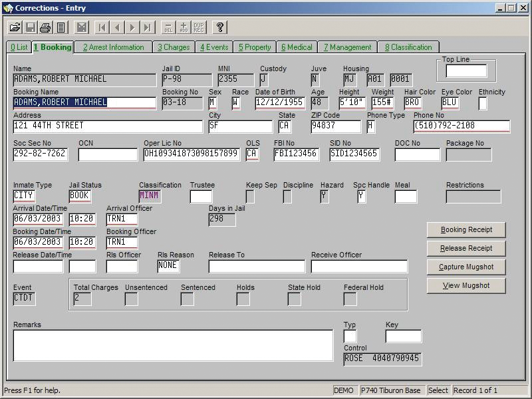Click the DEL delete record icon
The height and width of the screenshot is (399, 532).
[168, 27]
